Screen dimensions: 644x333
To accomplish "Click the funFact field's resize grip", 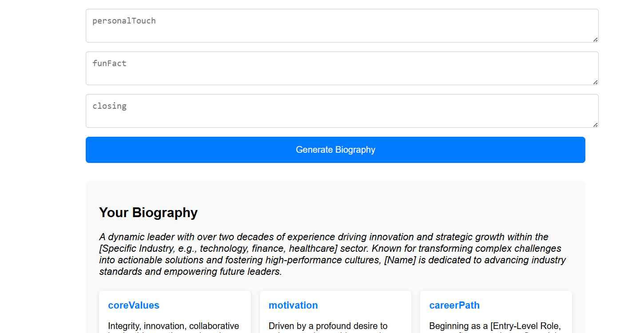I will coord(595,82).
